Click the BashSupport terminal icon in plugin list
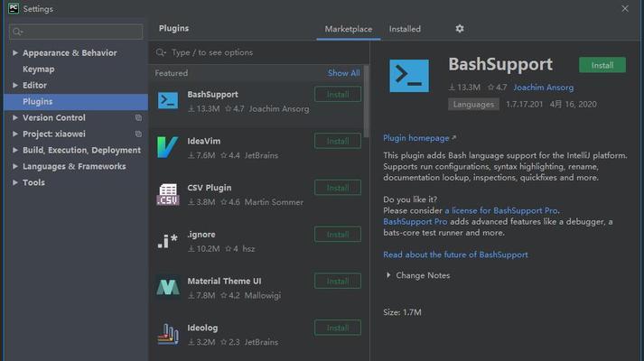Screen dimensions: 644x361 coord(168,100)
